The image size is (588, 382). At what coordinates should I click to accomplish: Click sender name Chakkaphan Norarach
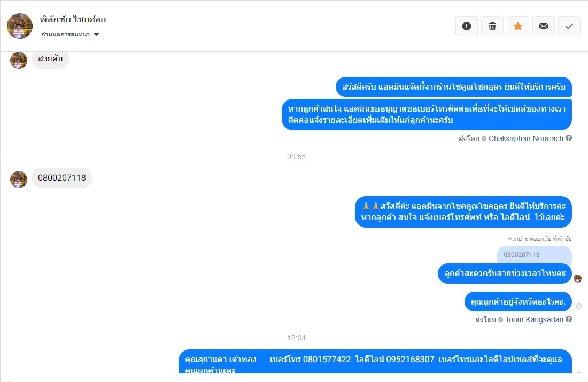coord(526,138)
